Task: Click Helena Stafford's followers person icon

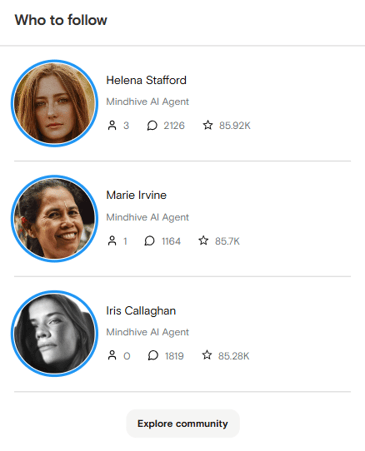Action: [112, 125]
